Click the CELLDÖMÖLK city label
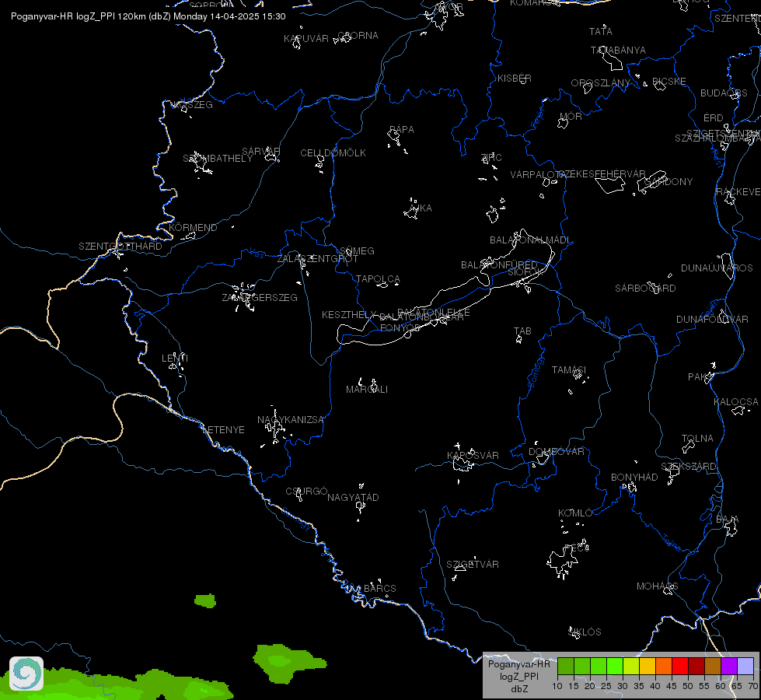Viewport: 761px width, 700px height. [333, 152]
